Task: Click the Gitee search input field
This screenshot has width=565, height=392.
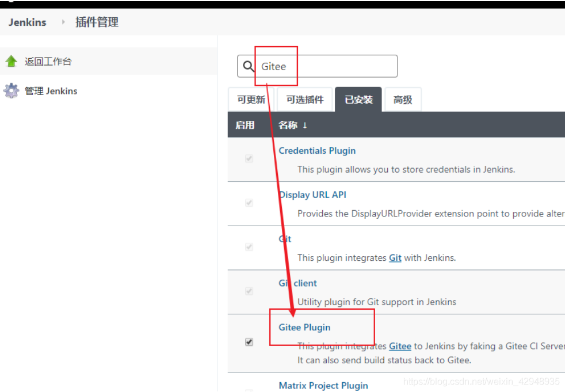Action: [318, 66]
